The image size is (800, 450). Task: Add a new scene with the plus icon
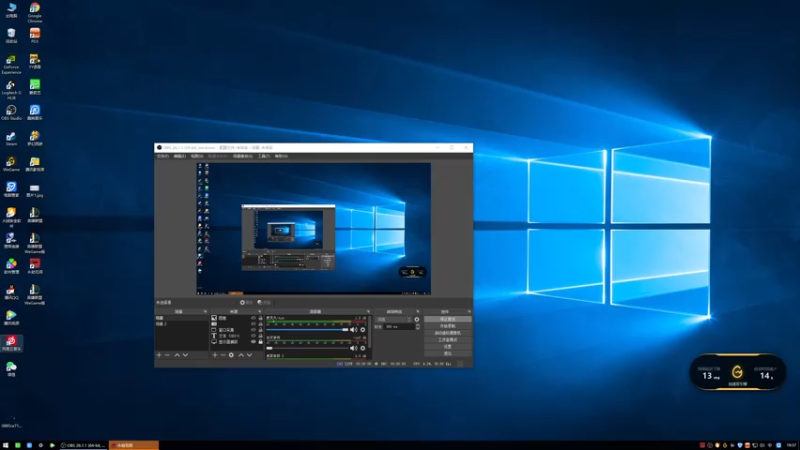159,355
